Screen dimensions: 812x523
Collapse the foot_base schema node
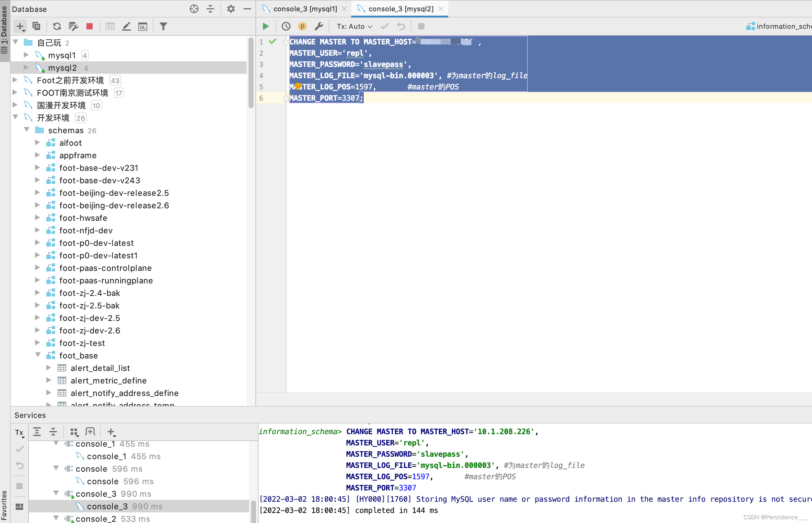pos(38,355)
